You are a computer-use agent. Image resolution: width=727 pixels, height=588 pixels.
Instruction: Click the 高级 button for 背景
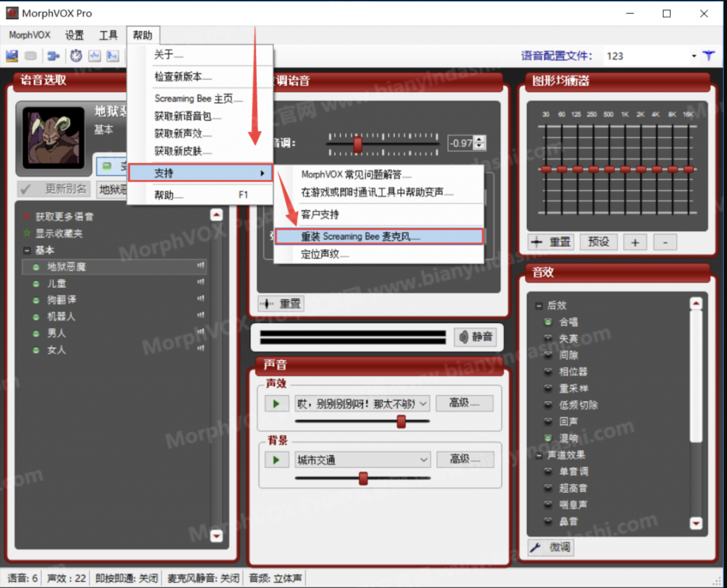(x=465, y=459)
